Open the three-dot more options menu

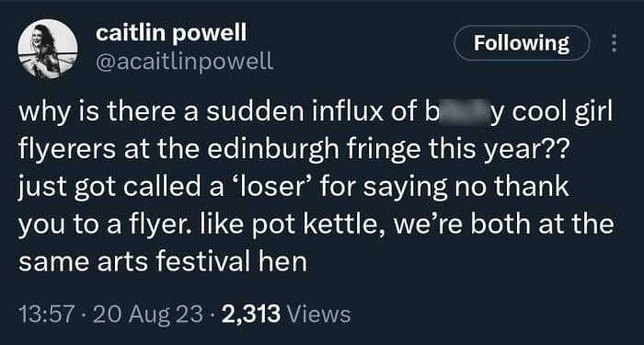(614, 42)
